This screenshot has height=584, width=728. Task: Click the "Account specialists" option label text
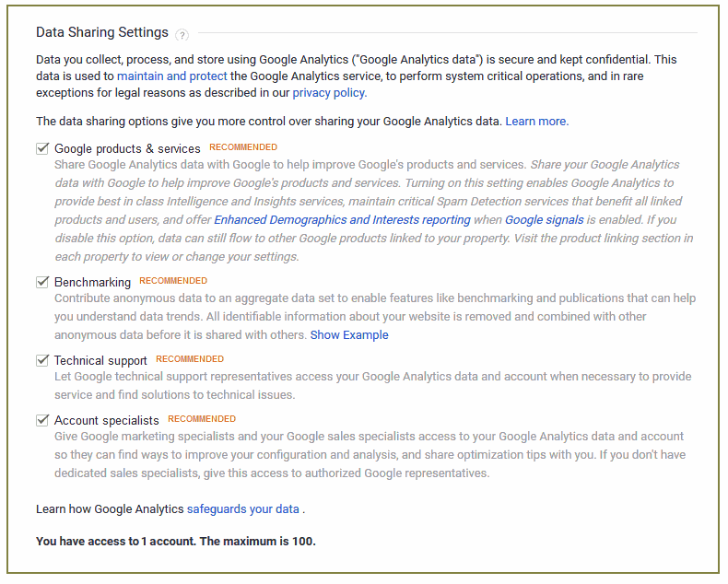(106, 420)
